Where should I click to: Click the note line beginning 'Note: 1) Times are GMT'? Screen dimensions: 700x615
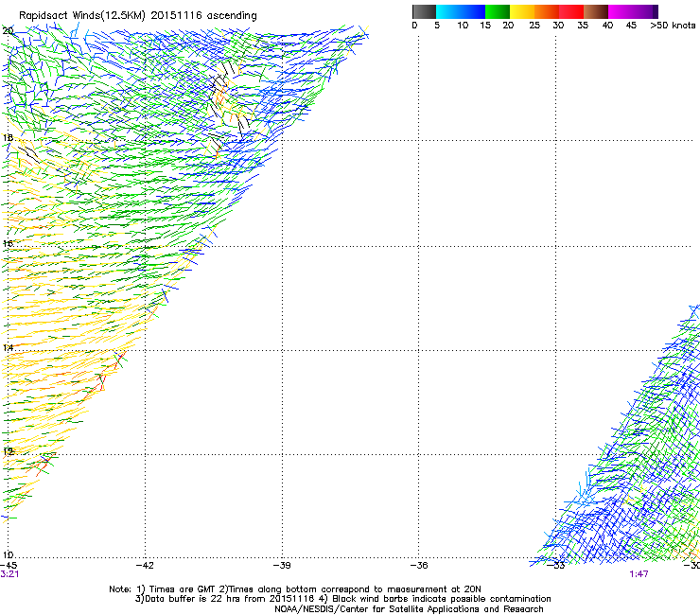coord(294,589)
